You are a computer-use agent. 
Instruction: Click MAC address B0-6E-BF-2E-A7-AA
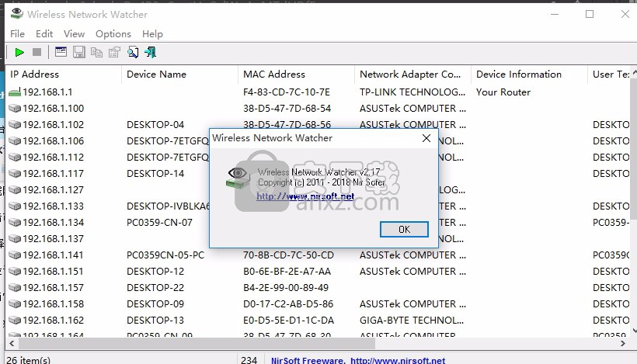[287, 271]
